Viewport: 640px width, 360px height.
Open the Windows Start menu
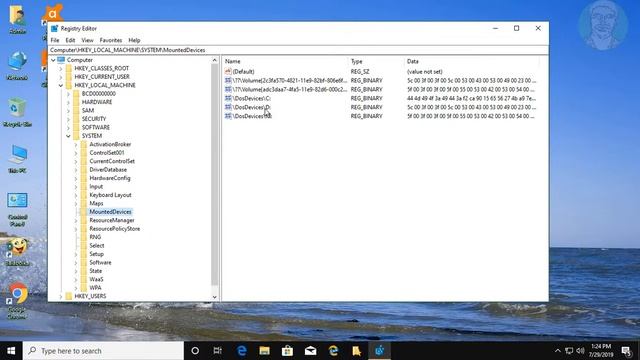point(11,351)
